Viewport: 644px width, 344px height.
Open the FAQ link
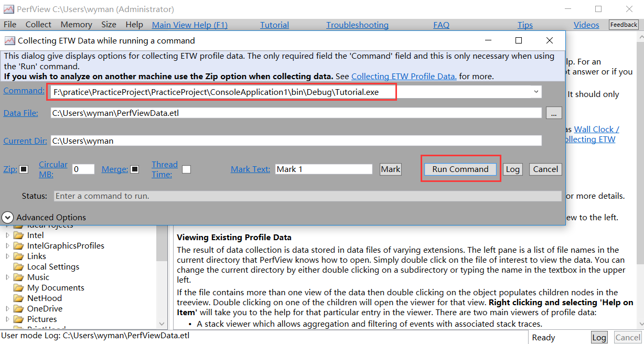(x=441, y=25)
